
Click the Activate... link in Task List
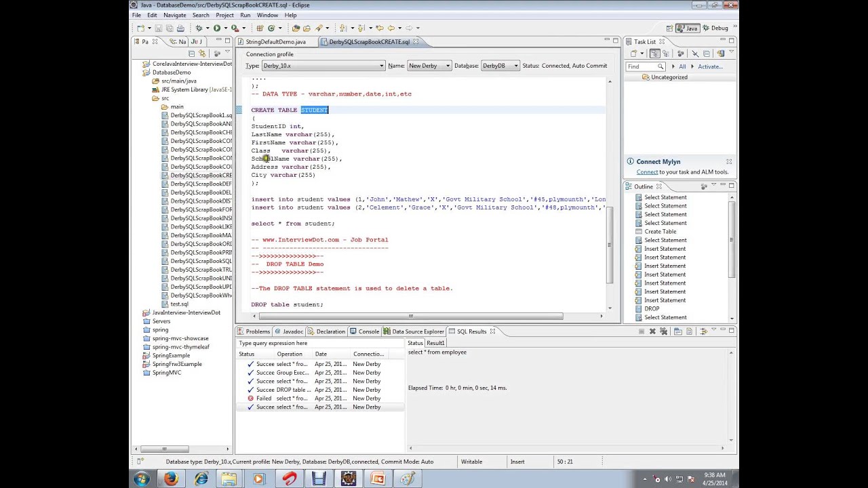[x=710, y=66]
